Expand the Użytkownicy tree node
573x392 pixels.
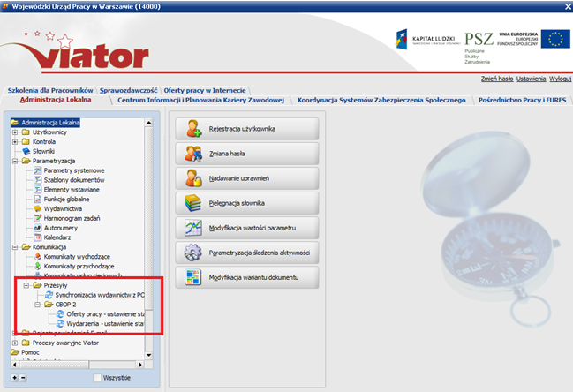(x=15, y=132)
